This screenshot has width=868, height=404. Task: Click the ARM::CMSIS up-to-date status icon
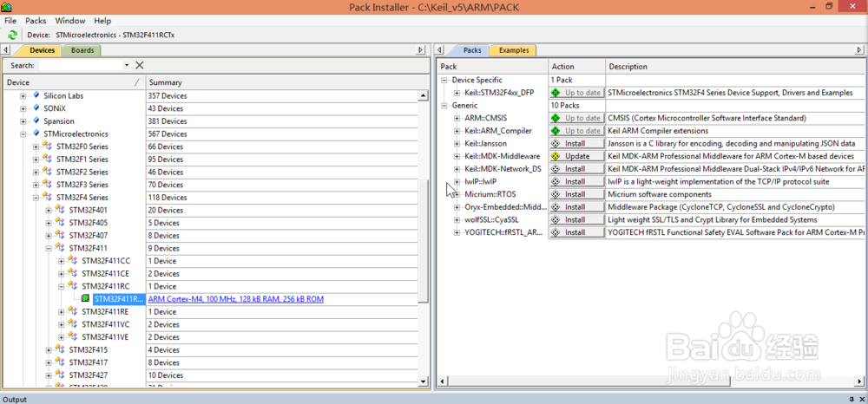click(556, 118)
